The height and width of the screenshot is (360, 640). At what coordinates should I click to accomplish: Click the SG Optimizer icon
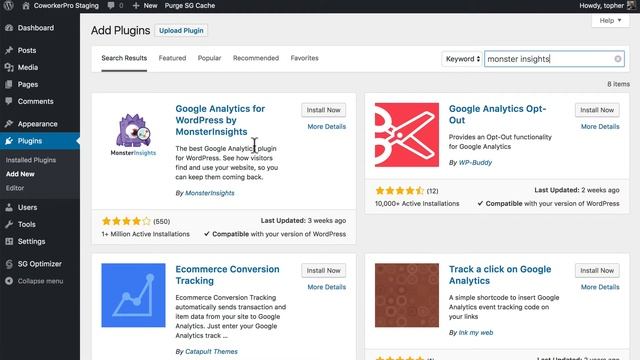pos(9,264)
